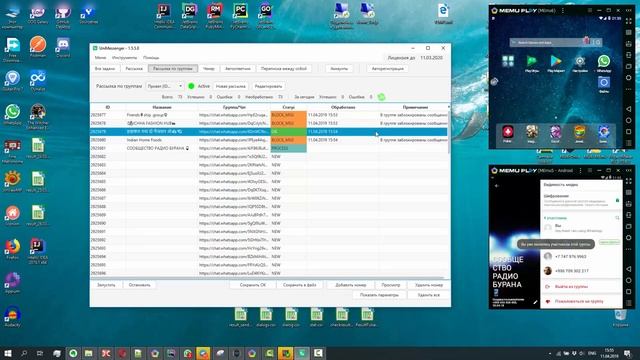This screenshot has height=360, width=640.
Task: Open the Windows Start menu
Action: click(7, 353)
